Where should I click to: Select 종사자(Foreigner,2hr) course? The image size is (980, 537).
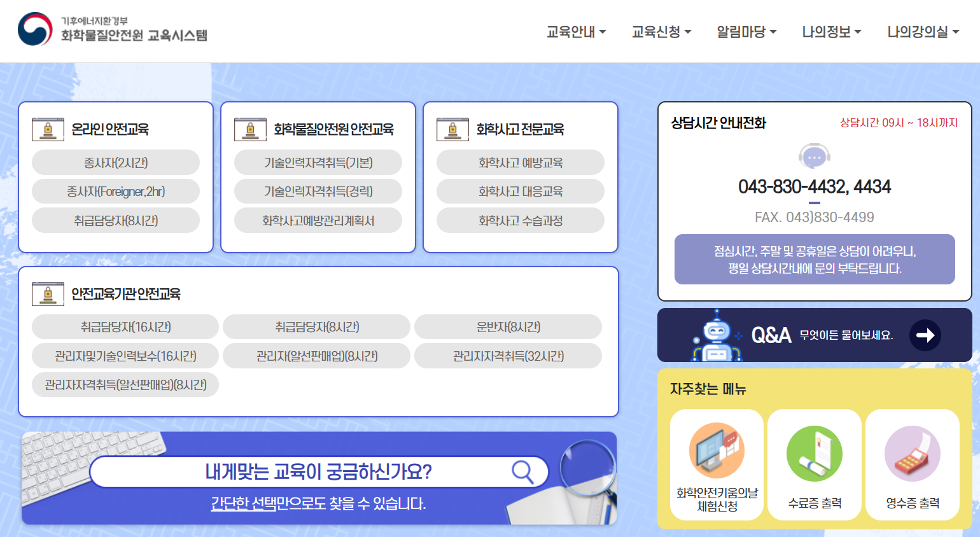tap(116, 191)
